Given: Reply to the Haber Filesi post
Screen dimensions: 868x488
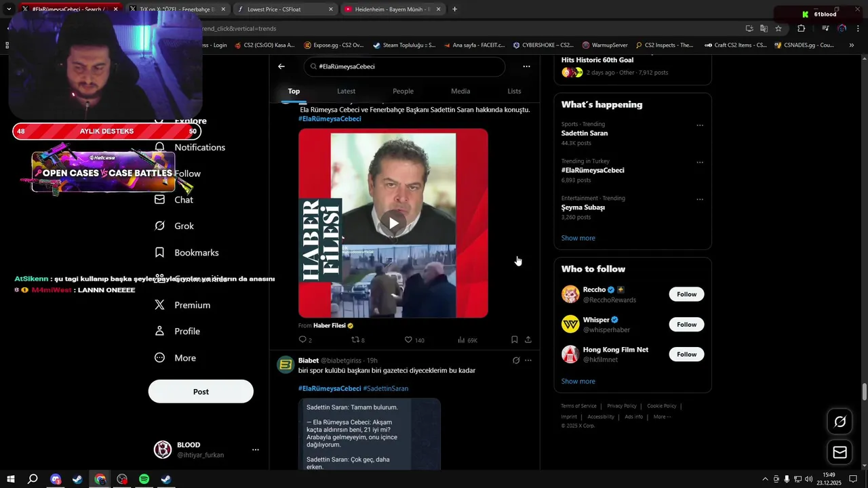Looking at the screenshot, I should 305,340.
